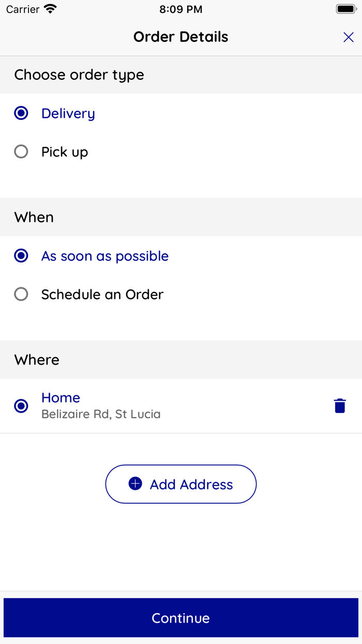Enable the Schedule an Order radio option
Image resolution: width=362 pixels, height=644 pixels.
(x=21, y=294)
